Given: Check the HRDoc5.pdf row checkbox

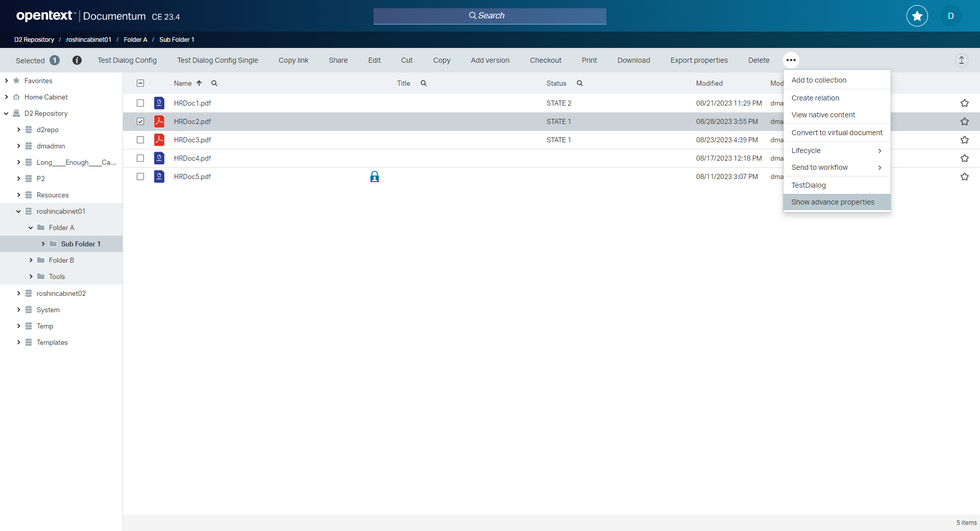Looking at the screenshot, I should [140, 176].
